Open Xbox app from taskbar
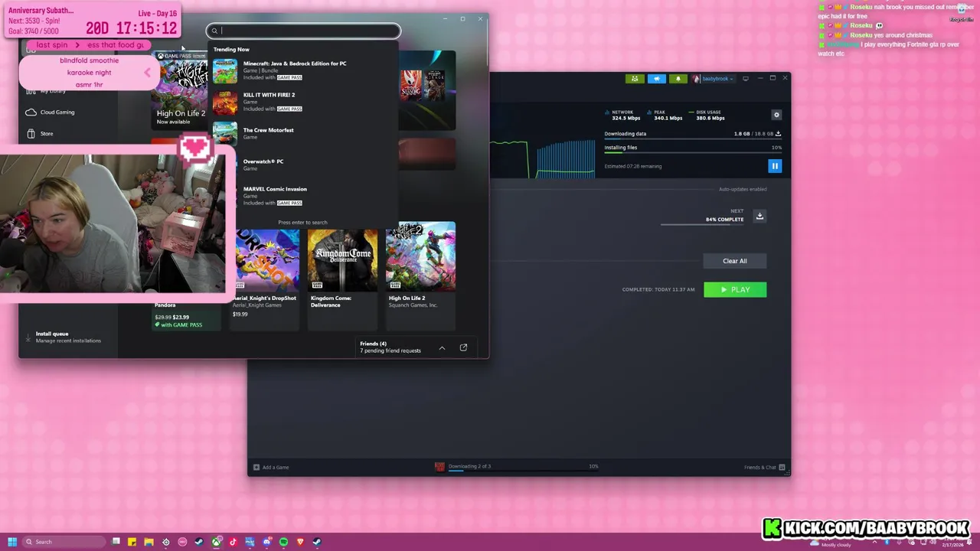980x551 pixels. pyautogui.click(x=216, y=542)
